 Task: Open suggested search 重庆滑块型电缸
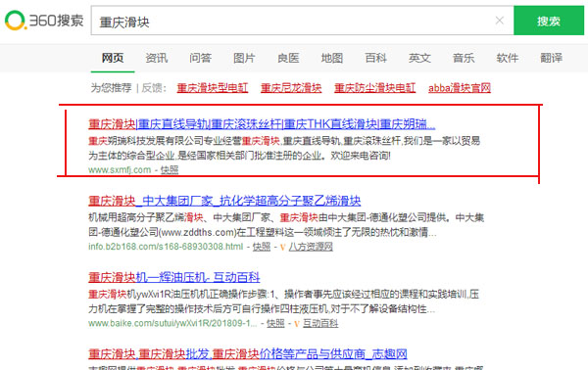click(213, 88)
